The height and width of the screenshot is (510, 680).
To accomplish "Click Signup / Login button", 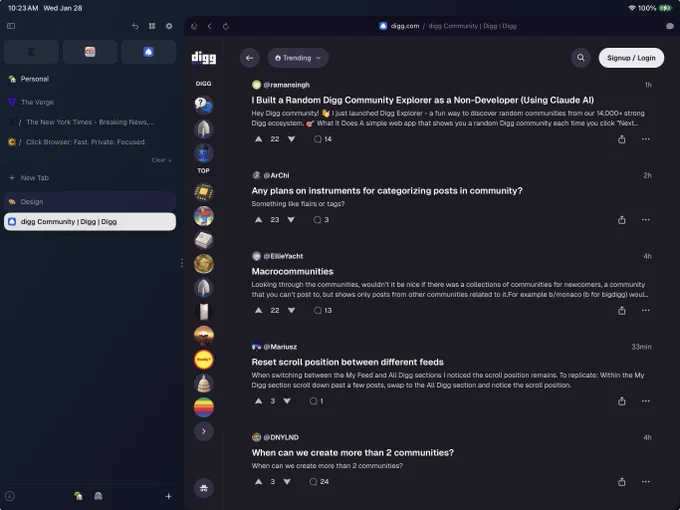I will coord(631,58).
